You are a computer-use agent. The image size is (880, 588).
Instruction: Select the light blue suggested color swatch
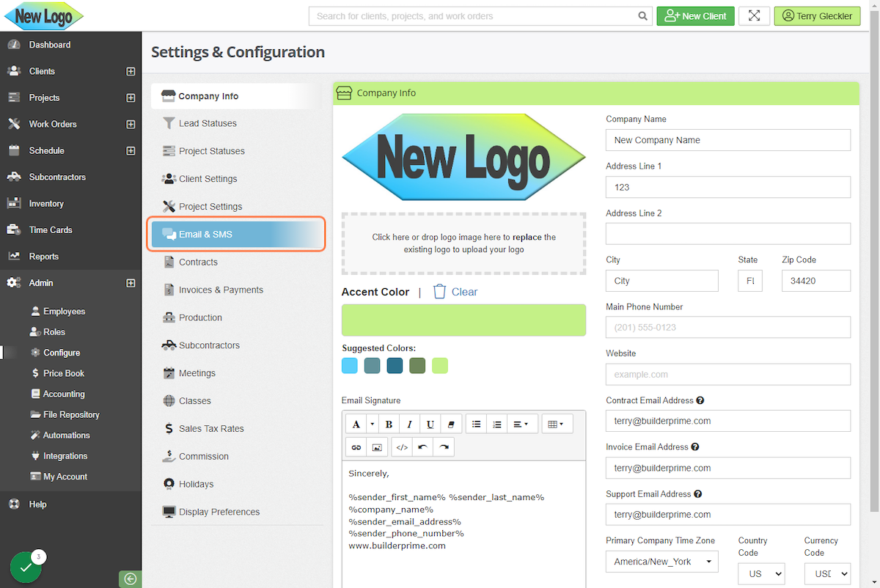pyautogui.click(x=350, y=366)
